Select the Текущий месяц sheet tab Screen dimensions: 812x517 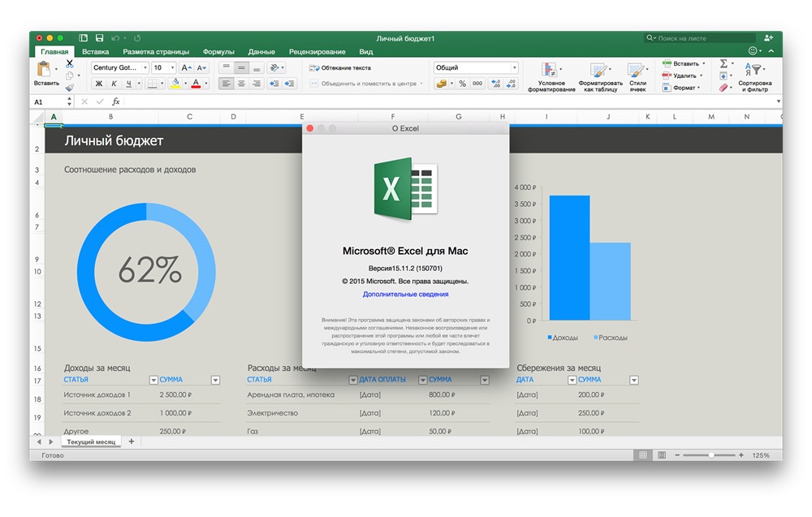pyautogui.click(x=91, y=442)
